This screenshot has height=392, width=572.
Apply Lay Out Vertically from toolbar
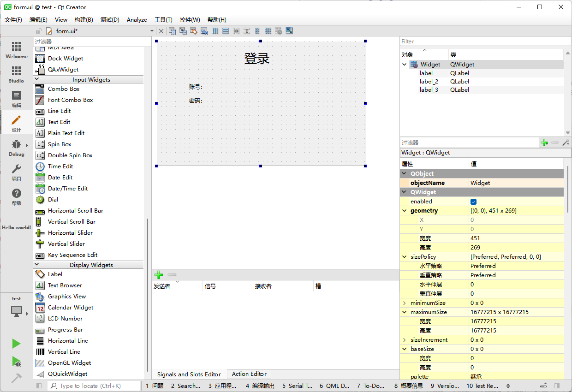coord(226,31)
